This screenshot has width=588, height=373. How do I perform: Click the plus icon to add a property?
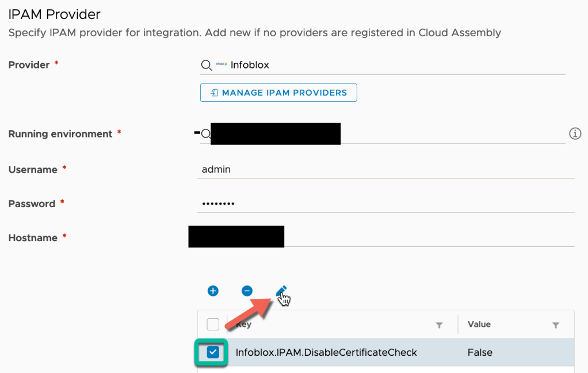point(213,291)
